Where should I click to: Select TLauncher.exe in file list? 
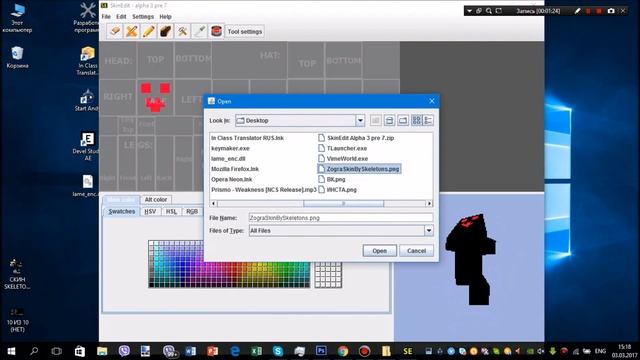[342, 148]
